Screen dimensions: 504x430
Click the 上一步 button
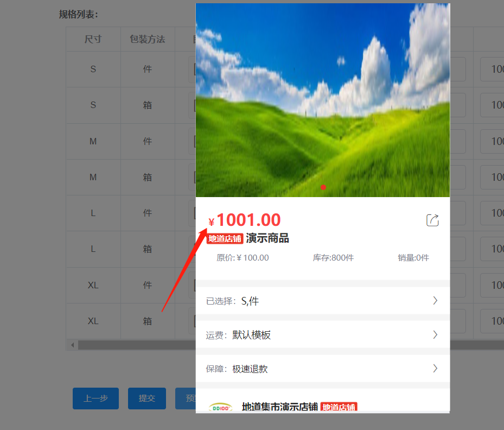pos(95,399)
